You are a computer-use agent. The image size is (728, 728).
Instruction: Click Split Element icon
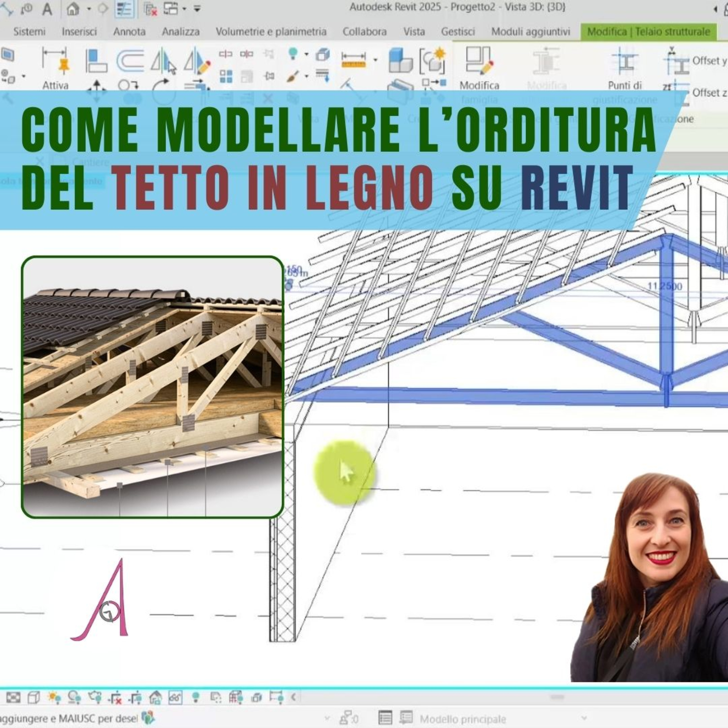(x=225, y=54)
